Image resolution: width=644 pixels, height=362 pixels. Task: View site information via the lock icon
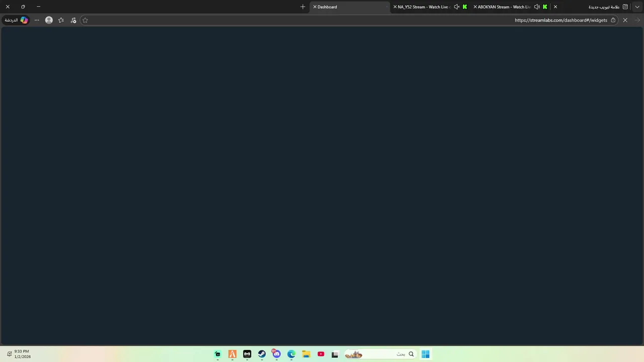tap(613, 20)
